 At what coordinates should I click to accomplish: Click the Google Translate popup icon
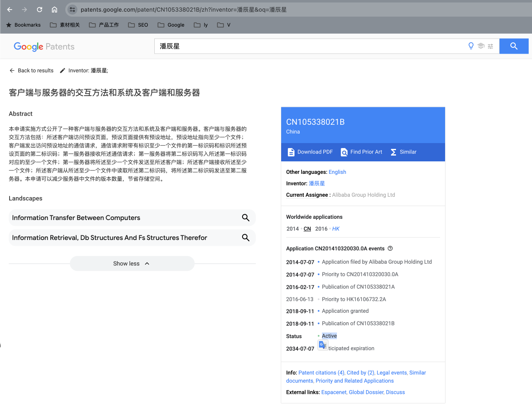pyautogui.click(x=323, y=345)
